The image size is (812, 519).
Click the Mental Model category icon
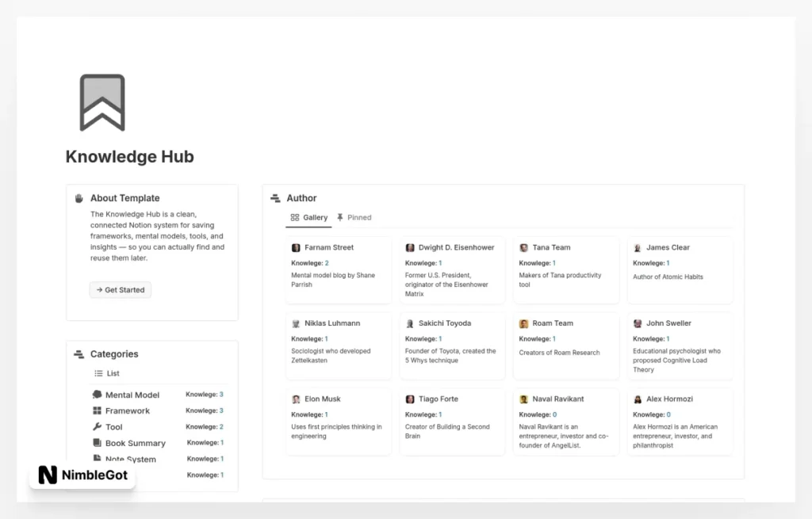(x=97, y=395)
